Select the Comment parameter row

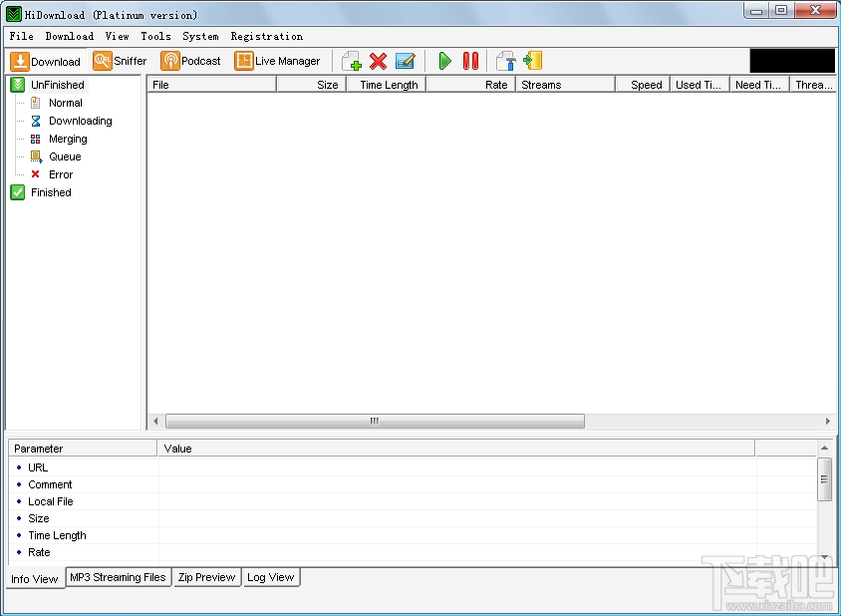(x=412, y=484)
